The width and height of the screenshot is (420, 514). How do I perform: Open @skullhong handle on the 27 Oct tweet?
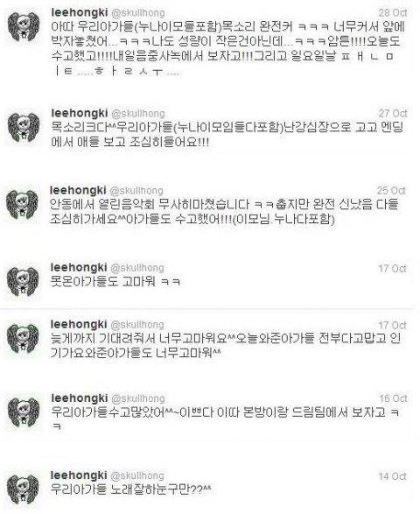[138, 114]
